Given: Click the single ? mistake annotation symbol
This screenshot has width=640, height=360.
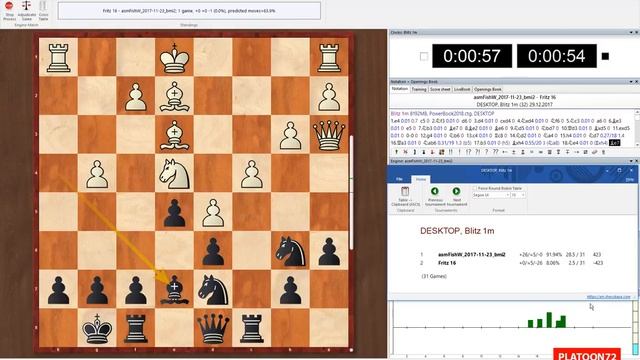Looking at the screenshot, I should [486, 152].
